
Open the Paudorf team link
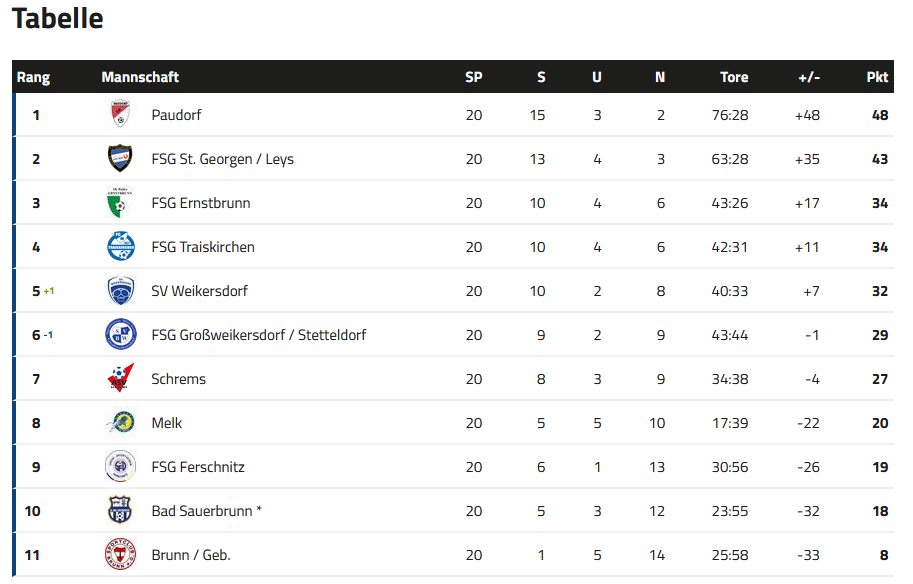click(176, 115)
